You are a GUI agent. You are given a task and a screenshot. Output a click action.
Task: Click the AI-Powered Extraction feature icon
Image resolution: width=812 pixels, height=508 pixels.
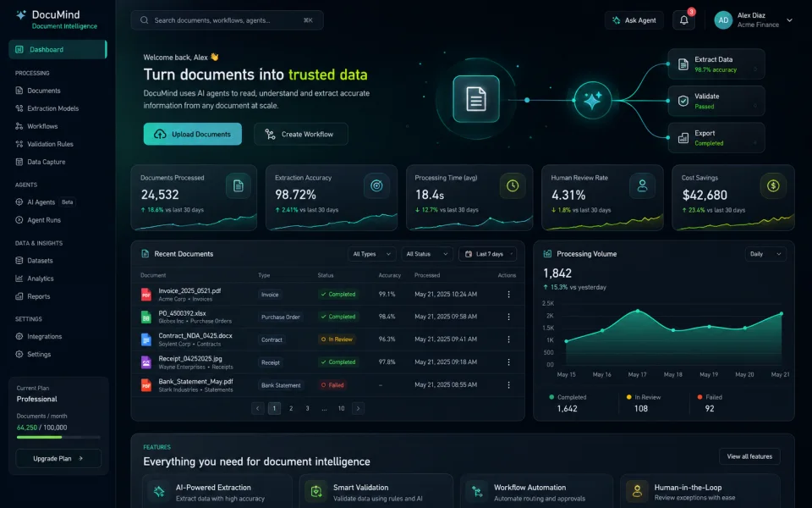[159, 491]
